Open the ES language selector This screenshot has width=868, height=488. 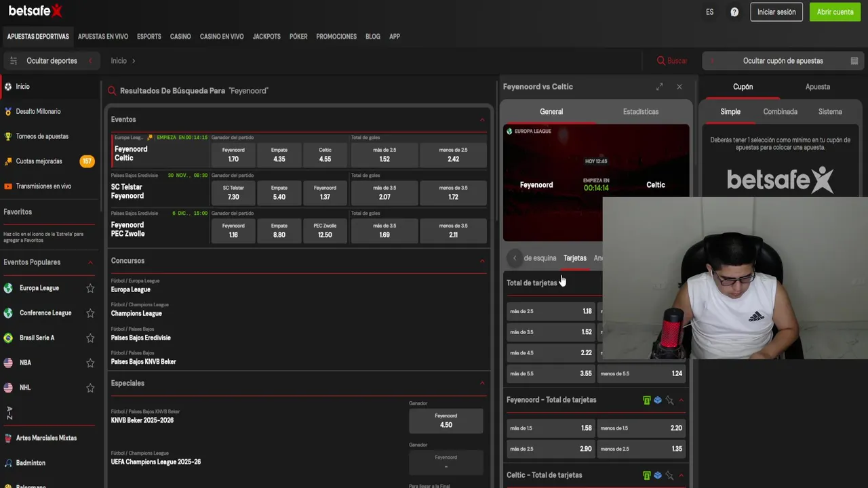709,12
